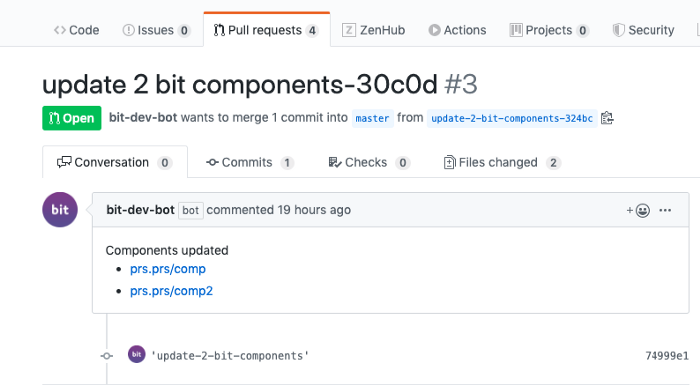Show the Files changed tab
The image size is (700, 385).
coord(502,163)
